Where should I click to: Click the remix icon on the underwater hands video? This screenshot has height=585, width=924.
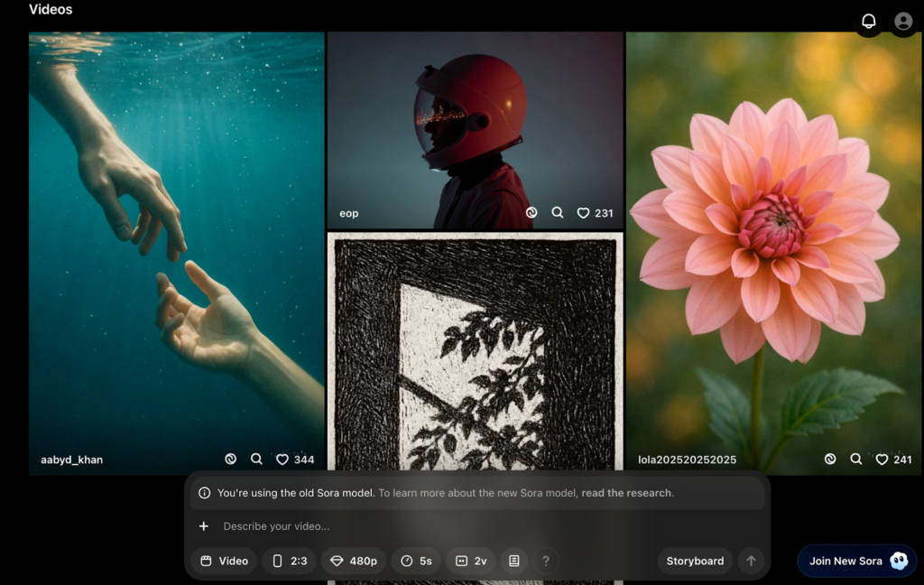pyautogui.click(x=231, y=460)
